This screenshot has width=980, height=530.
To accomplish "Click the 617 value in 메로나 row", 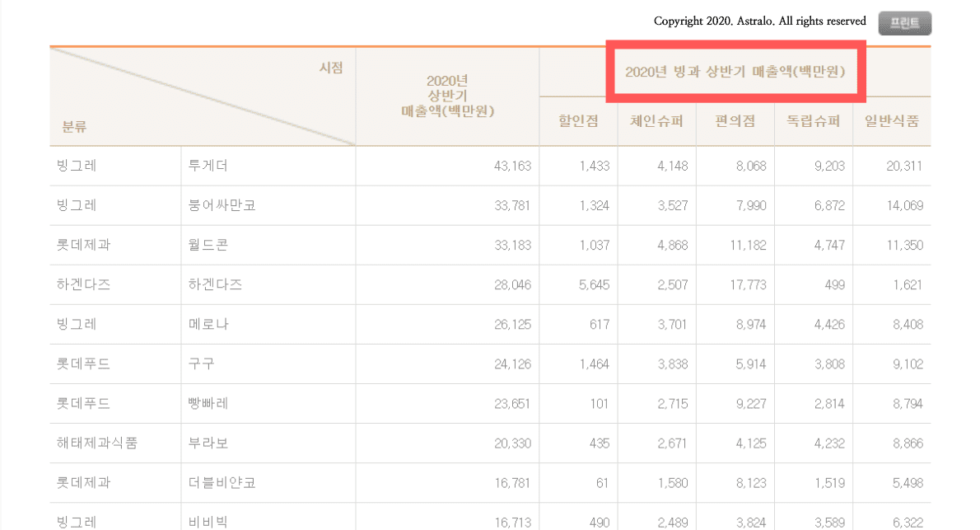I will [x=600, y=324].
